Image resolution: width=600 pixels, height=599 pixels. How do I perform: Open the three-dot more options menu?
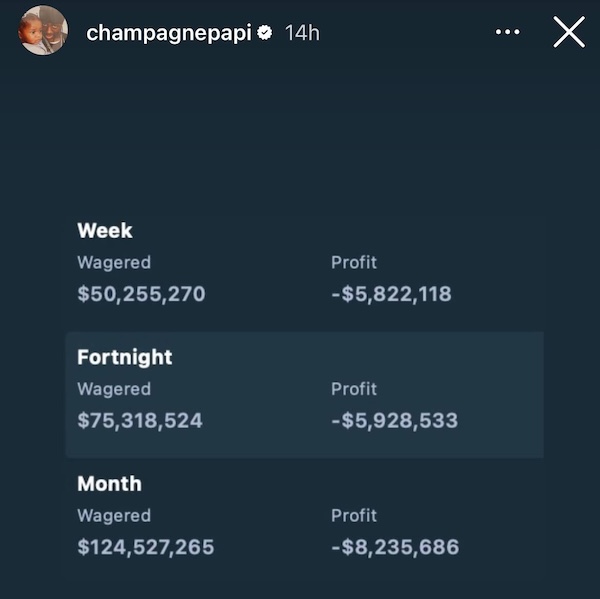(507, 32)
